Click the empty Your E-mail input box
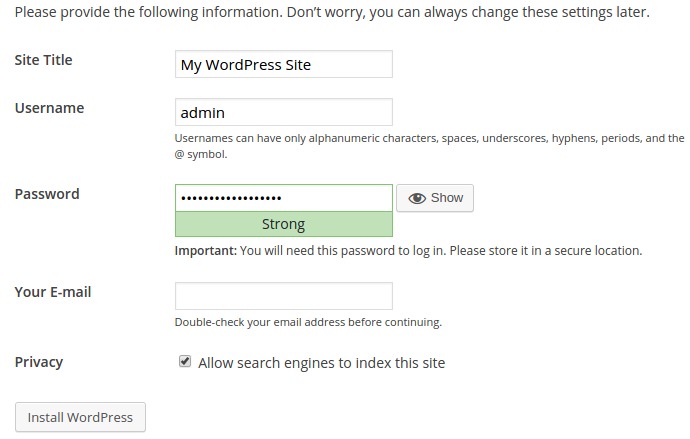690x439 pixels. click(x=284, y=296)
